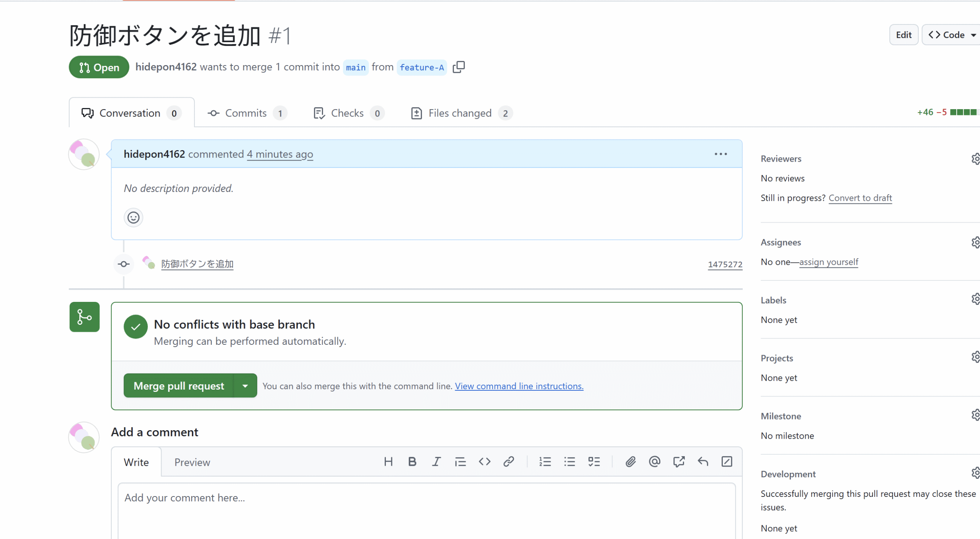The height and width of the screenshot is (539, 980).
Task: Insert a quote block in comment
Action: (x=460, y=462)
